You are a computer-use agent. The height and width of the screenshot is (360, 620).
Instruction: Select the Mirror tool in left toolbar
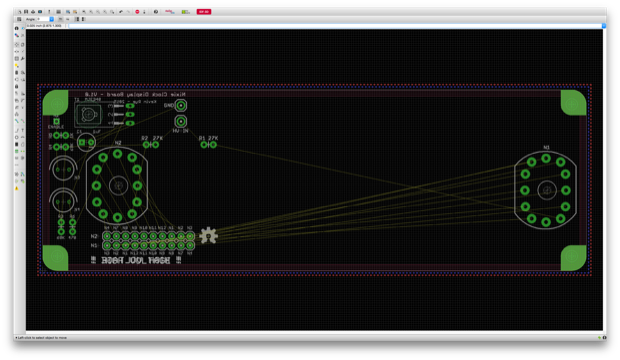[16, 51]
